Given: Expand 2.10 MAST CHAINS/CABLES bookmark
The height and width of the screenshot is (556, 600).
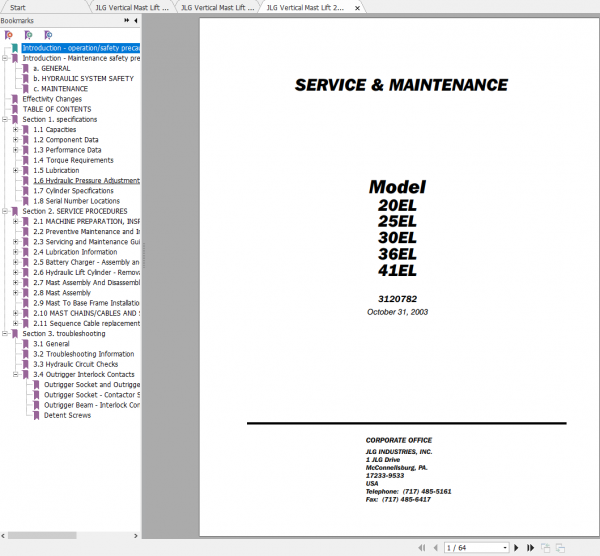Looking at the screenshot, I should click(x=16, y=313).
